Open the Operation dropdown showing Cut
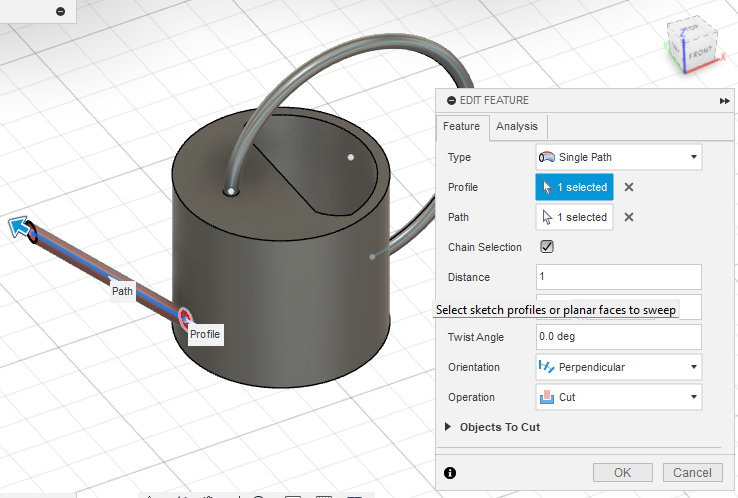The height and width of the screenshot is (498, 738). point(618,397)
